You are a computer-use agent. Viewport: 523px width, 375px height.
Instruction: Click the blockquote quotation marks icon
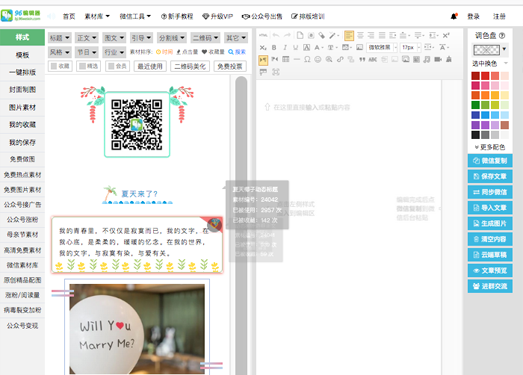[x=362, y=59]
